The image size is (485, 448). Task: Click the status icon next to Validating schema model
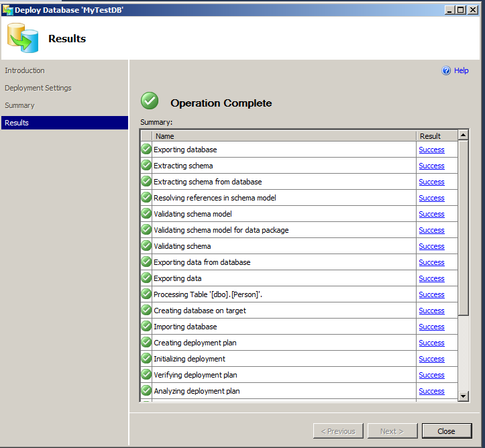pyautogui.click(x=146, y=214)
